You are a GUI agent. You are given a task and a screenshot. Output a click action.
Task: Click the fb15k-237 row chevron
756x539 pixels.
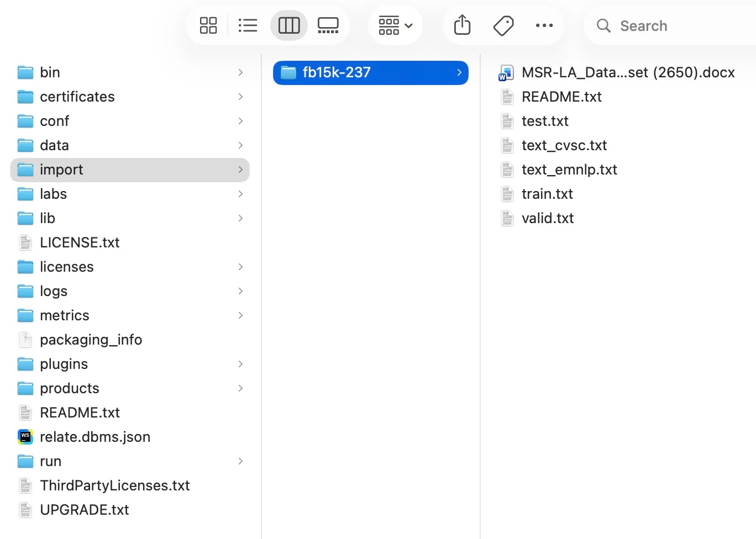[x=459, y=72]
